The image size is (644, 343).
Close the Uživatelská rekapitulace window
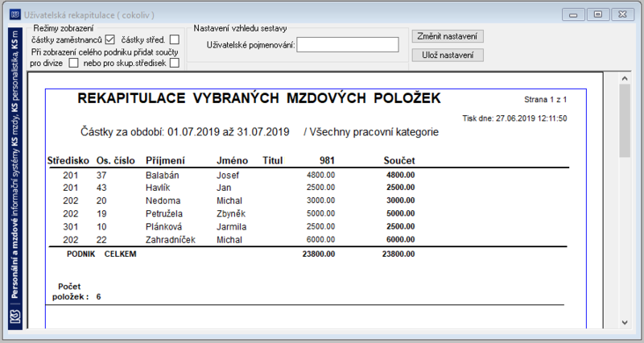pyautogui.click(x=622, y=14)
